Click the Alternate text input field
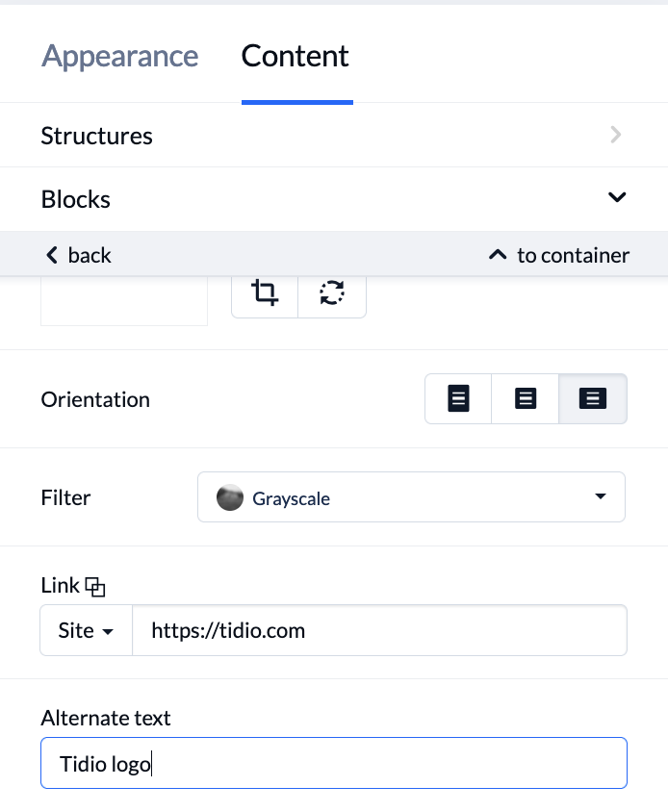The height and width of the screenshot is (812, 668). pyautogui.click(x=334, y=763)
